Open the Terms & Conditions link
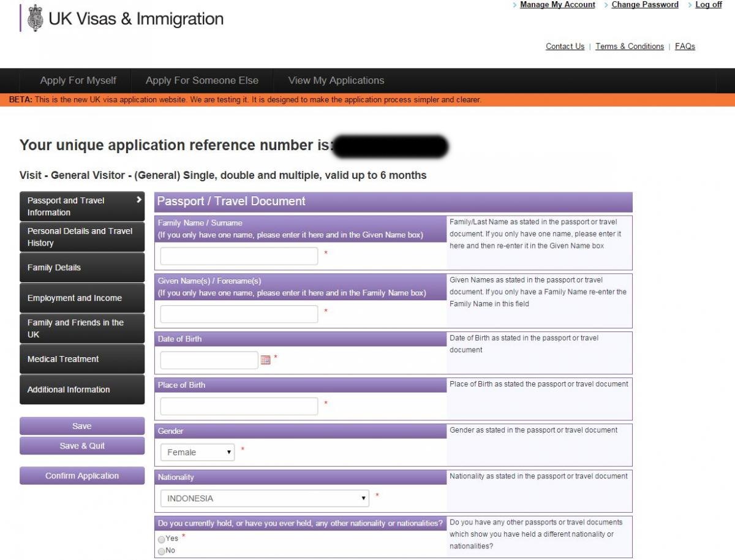Image resolution: width=735 pixels, height=560 pixels. pyautogui.click(x=630, y=47)
